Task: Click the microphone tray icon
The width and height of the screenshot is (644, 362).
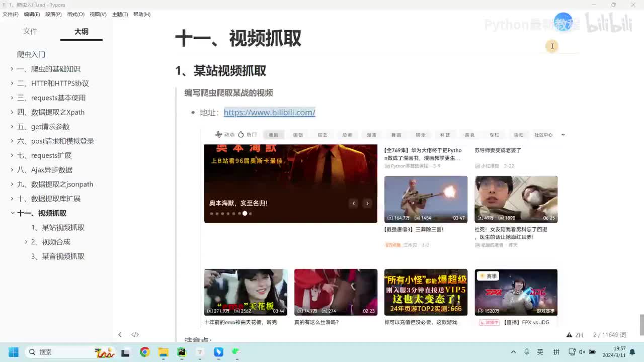Action: click(527, 352)
